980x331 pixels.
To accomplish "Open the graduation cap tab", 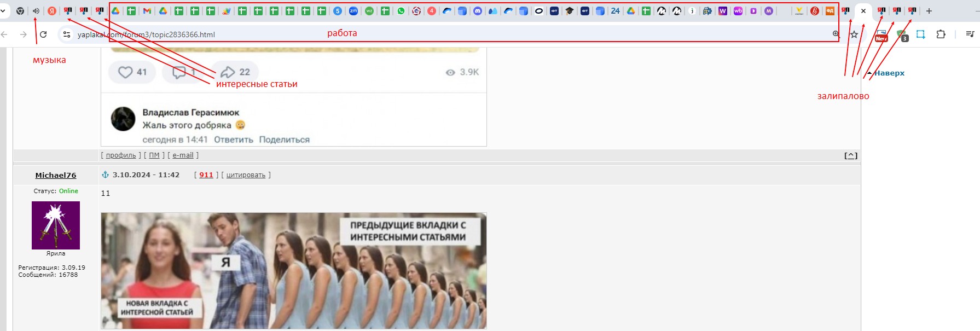I will click(x=570, y=11).
